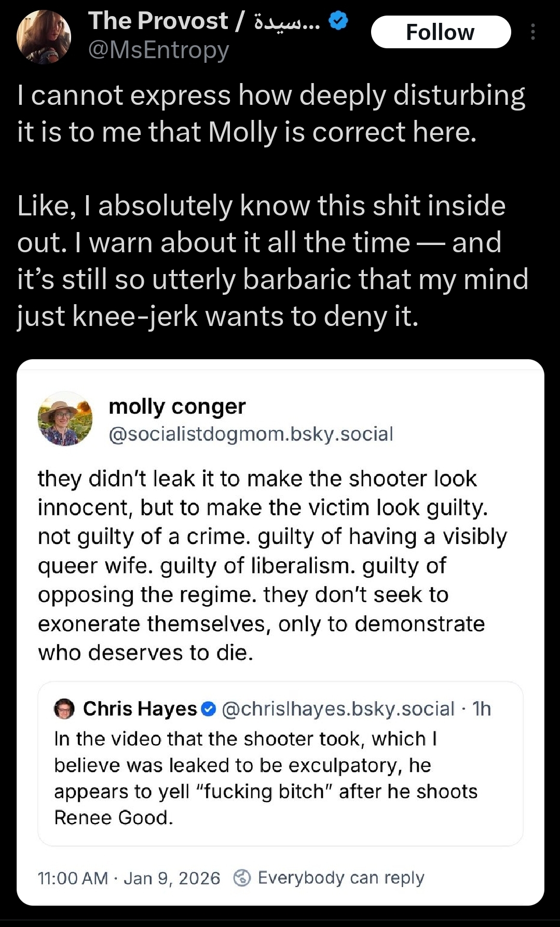Open The Provost's profile picture
This screenshot has width=560, height=927.
pyautogui.click(x=44, y=37)
